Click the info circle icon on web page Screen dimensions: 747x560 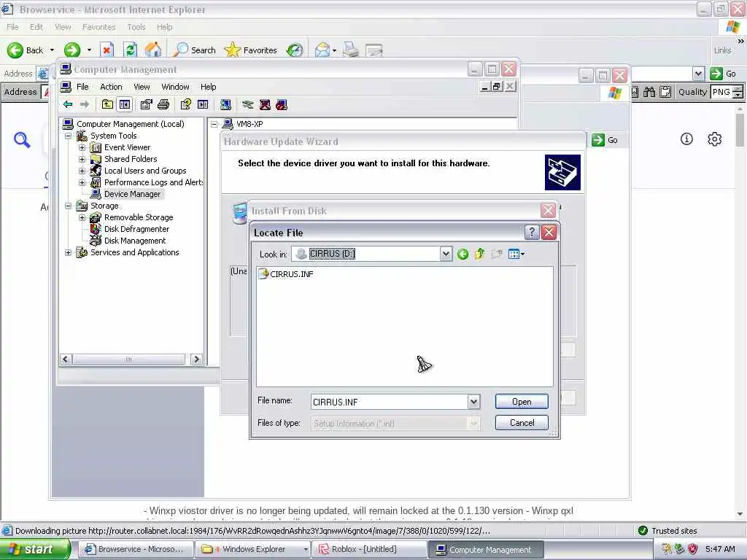pyautogui.click(x=686, y=139)
